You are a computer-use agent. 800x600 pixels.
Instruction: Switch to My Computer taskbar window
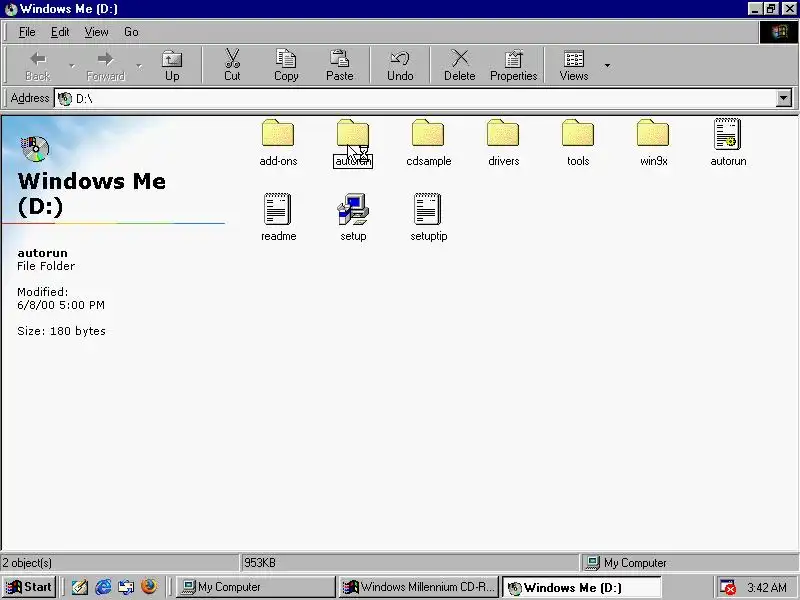click(255, 587)
